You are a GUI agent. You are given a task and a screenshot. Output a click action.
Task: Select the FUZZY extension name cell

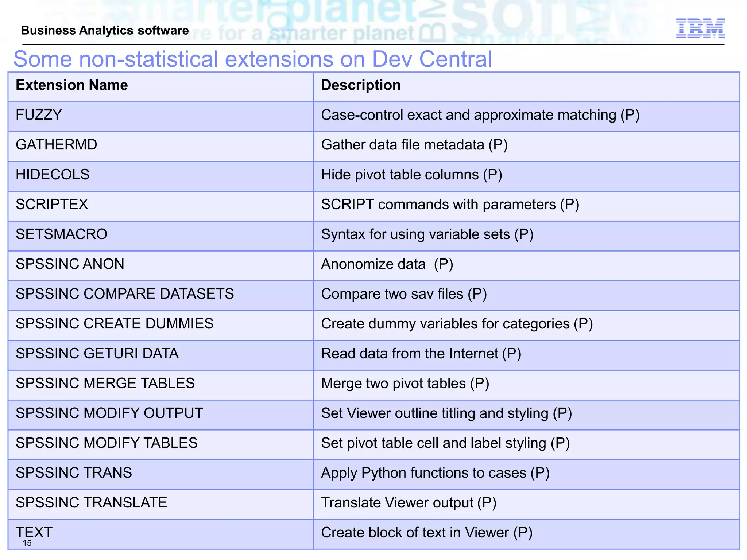click(161, 117)
